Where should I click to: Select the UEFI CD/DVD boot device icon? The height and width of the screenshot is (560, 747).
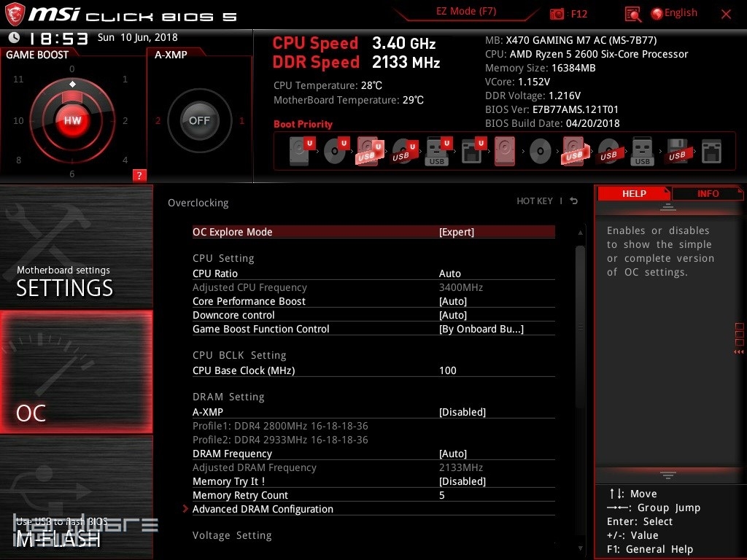[x=336, y=151]
